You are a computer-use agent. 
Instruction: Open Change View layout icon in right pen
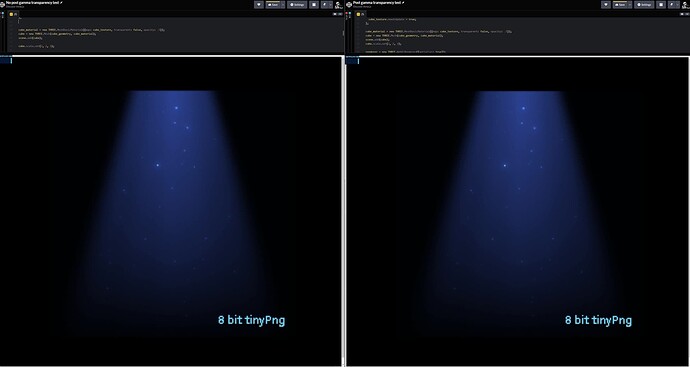pos(661,4)
